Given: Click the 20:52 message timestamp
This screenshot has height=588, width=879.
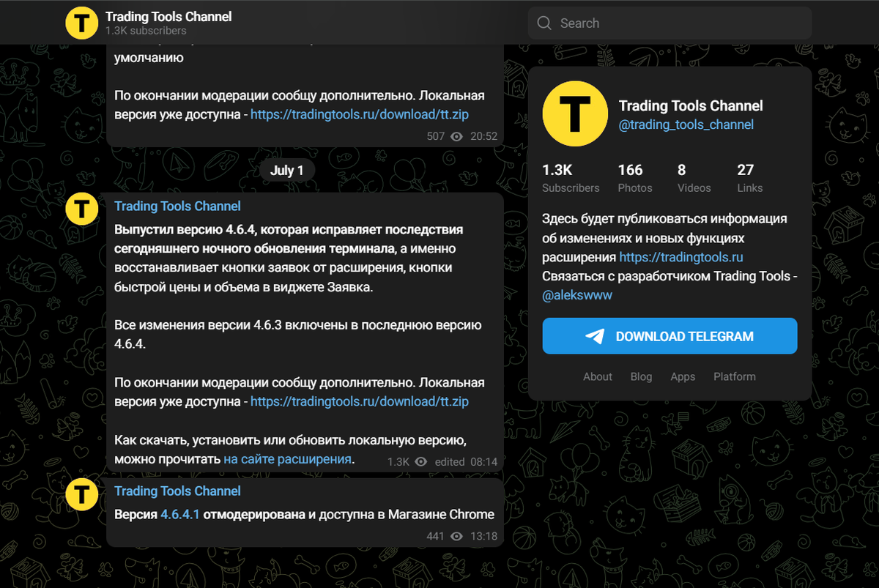Looking at the screenshot, I should point(483,136).
